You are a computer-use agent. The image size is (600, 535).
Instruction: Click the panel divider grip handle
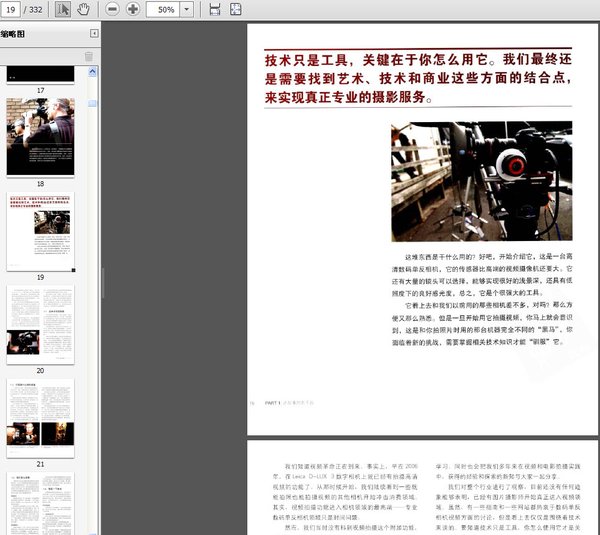(x=103, y=283)
